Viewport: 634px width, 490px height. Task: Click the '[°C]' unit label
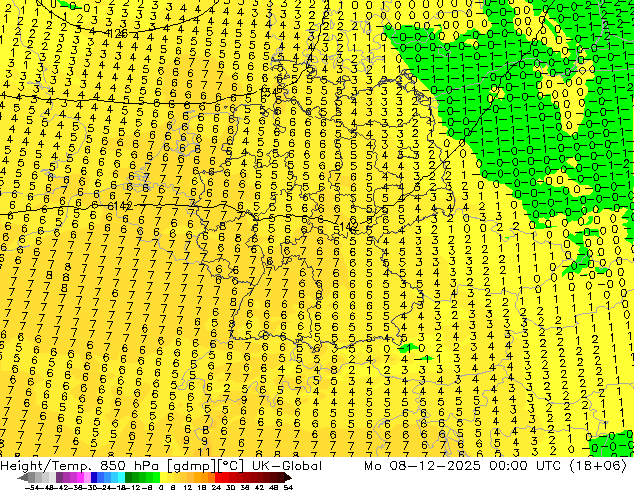pyautogui.click(x=230, y=466)
